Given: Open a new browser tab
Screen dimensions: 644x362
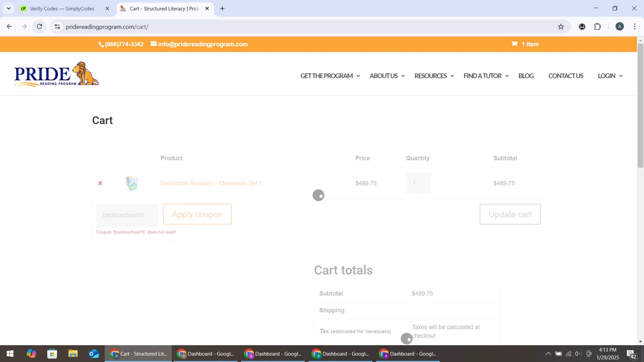Looking at the screenshot, I should click(222, 9).
